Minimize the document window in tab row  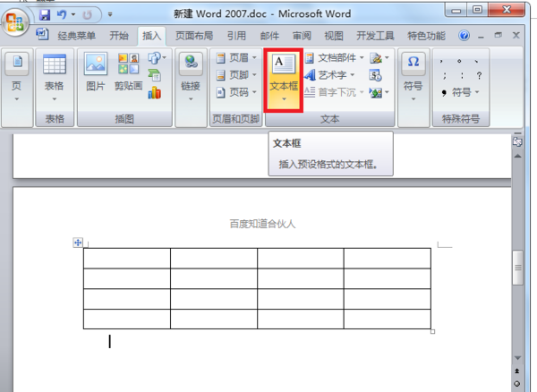coord(481,36)
